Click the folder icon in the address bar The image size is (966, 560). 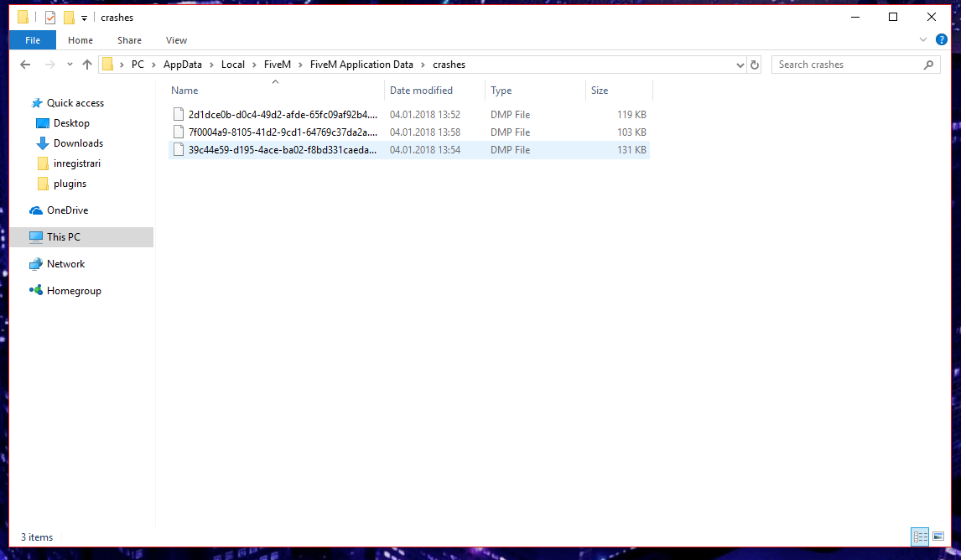click(x=108, y=65)
